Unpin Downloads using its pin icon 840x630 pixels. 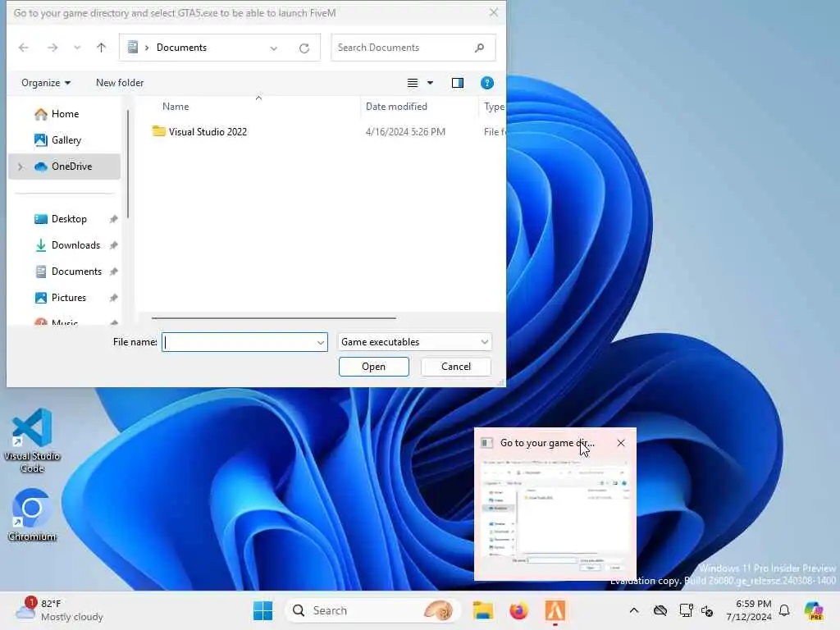tap(113, 245)
